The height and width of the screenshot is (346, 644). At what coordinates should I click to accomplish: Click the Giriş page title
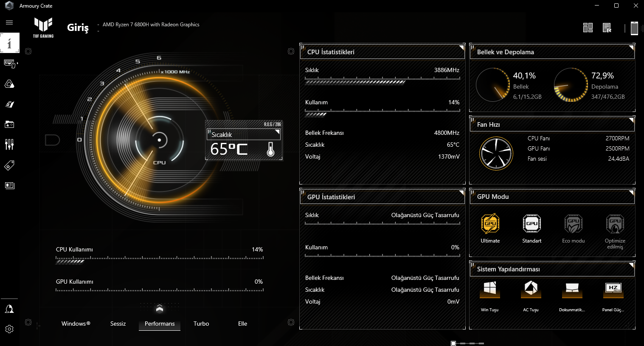78,28
